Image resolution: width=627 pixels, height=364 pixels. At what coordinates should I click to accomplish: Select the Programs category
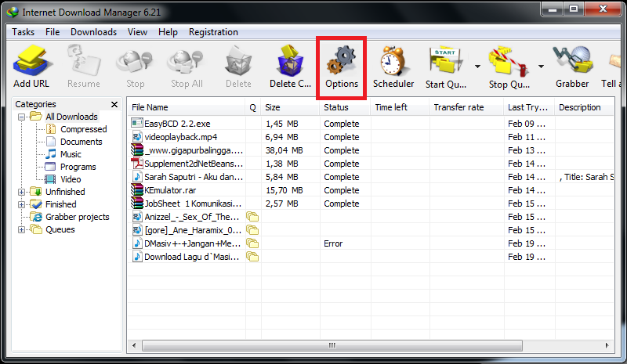click(78, 167)
